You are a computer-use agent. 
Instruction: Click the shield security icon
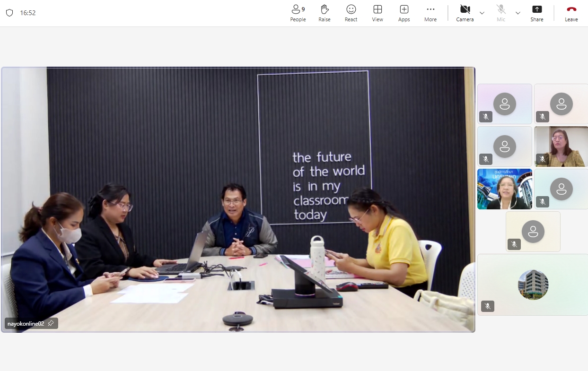click(9, 13)
